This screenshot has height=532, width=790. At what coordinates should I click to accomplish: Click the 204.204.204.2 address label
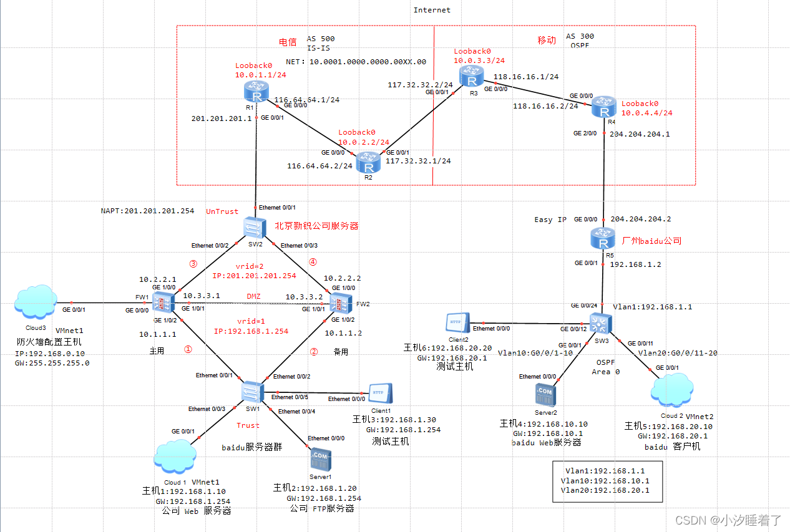tap(640, 219)
